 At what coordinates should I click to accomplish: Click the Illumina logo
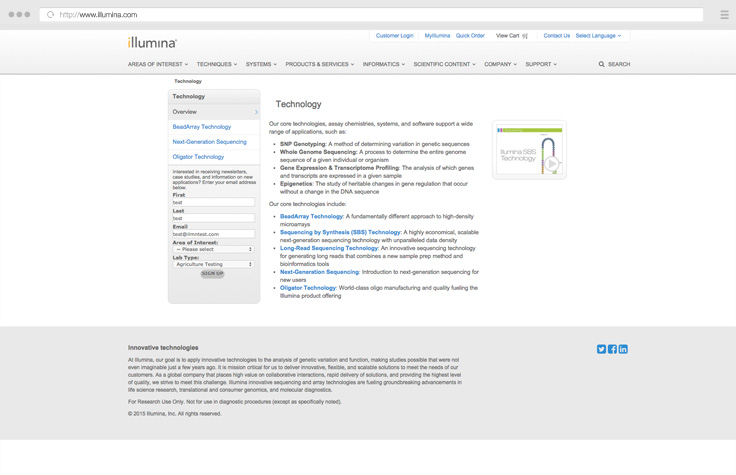click(152, 42)
